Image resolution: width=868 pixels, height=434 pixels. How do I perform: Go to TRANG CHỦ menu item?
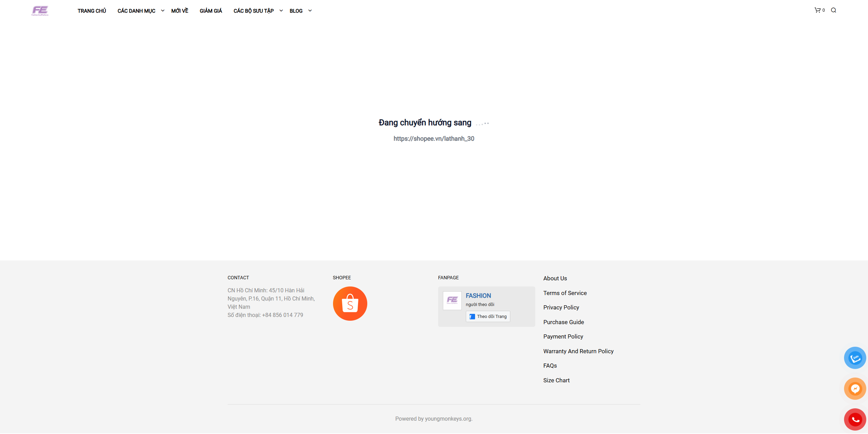[x=92, y=11]
